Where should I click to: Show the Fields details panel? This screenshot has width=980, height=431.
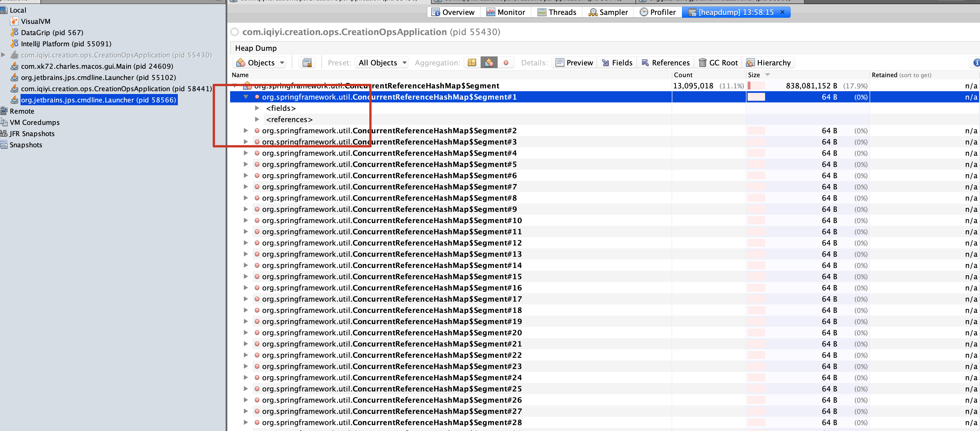tap(617, 63)
